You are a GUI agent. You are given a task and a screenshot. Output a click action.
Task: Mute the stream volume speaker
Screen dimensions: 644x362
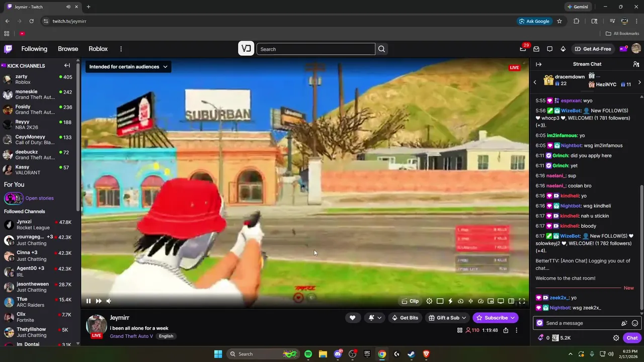tap(109, 301)
